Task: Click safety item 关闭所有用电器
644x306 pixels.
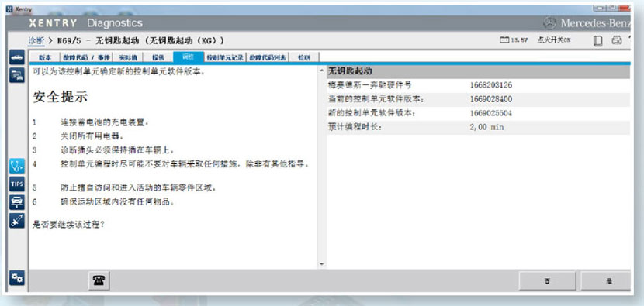Action: coord(92,136)
